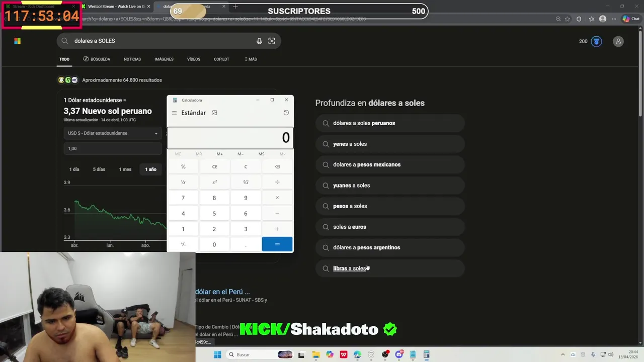The image size is (644, 362).
Task: Click the CE key in Calculator
Action: tap(214, 166)
